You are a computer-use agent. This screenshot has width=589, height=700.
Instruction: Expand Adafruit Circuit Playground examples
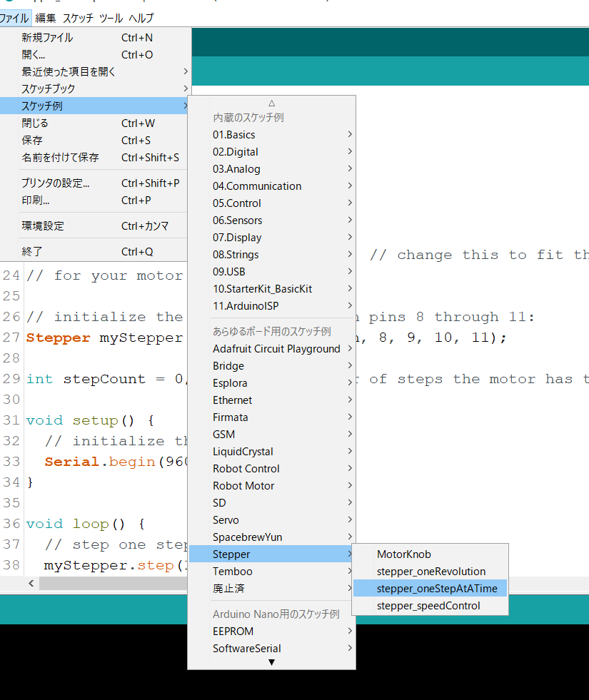tap(271, 349)
